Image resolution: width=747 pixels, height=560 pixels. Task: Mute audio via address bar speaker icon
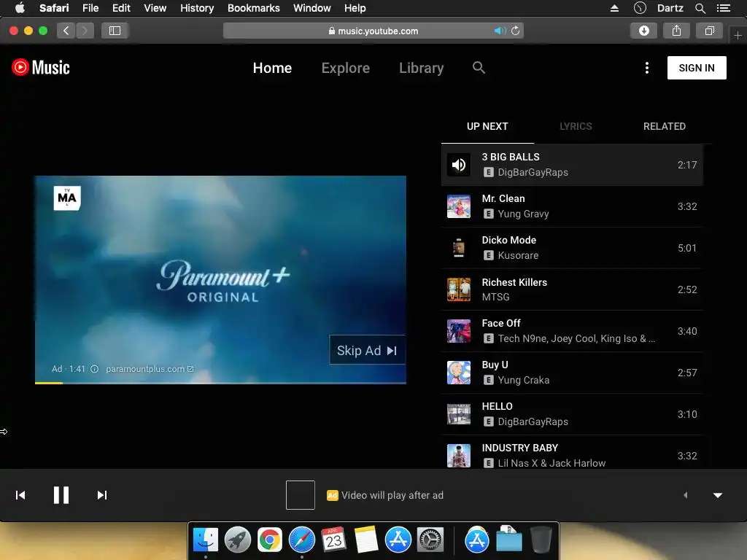tap(500, 31)
